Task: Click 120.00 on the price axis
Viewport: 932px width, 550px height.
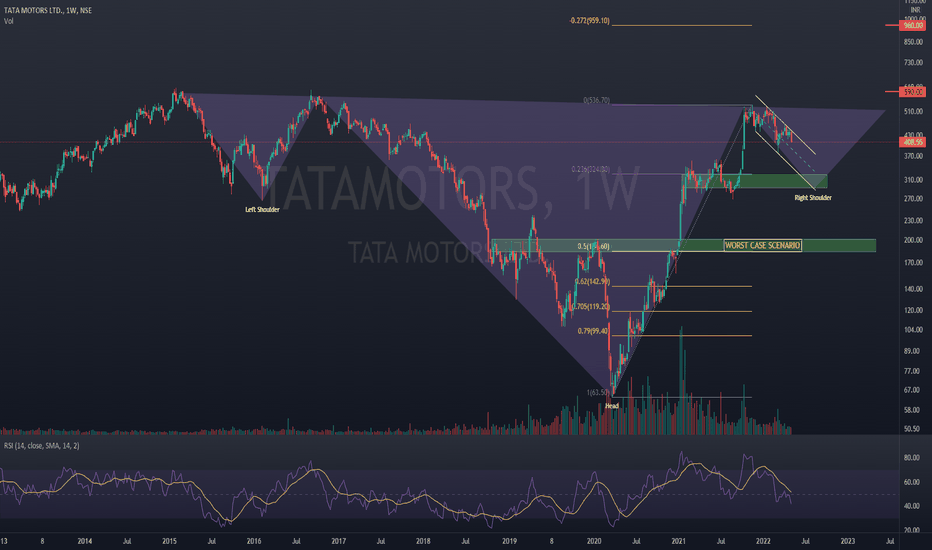Action: pos(913,310)
